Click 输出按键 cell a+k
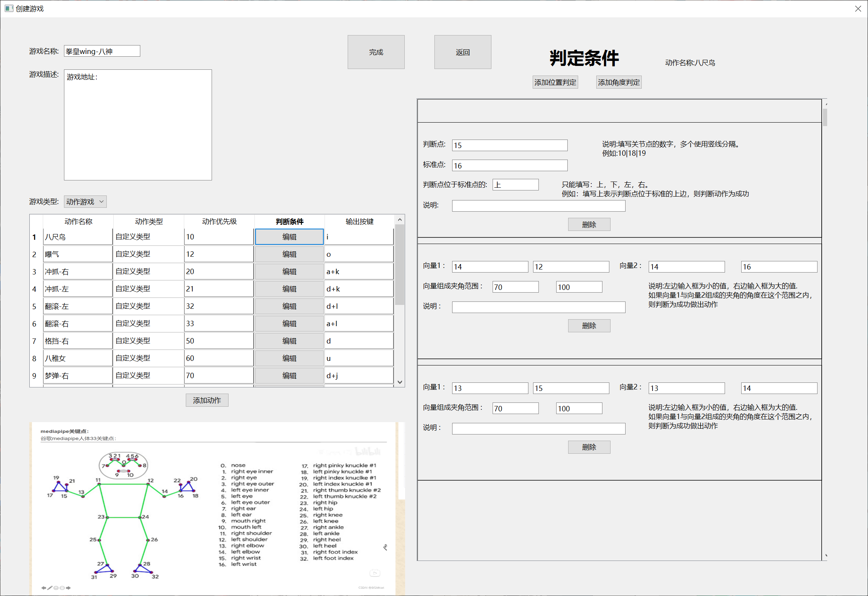 click(x=359, y=271)
